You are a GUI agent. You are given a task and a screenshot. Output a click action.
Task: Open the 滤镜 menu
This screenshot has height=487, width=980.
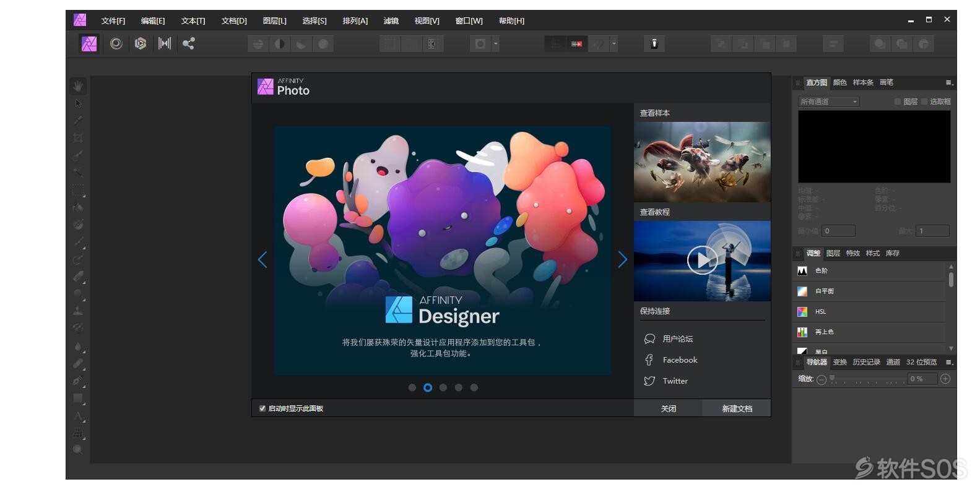click(x=391, y=20)
